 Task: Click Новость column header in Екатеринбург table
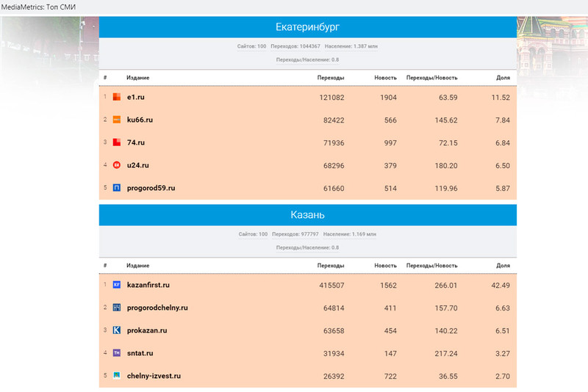point(385,78)
